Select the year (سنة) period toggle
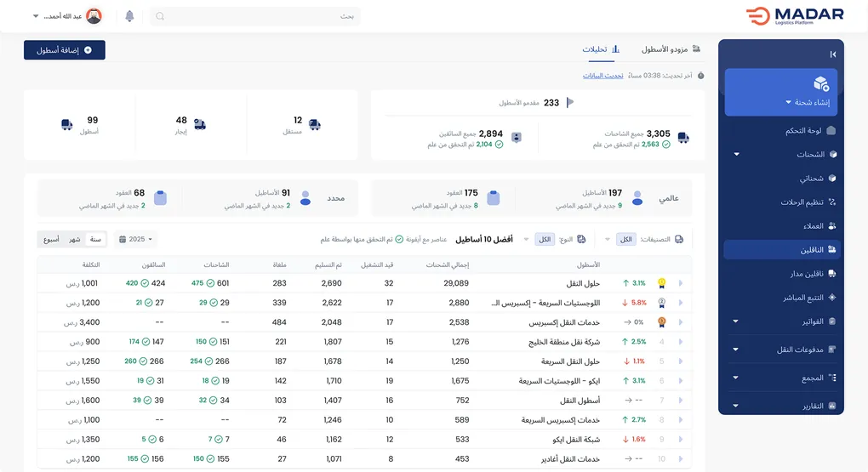This screenshot has width=868, height=472. [x=95, y=240]
